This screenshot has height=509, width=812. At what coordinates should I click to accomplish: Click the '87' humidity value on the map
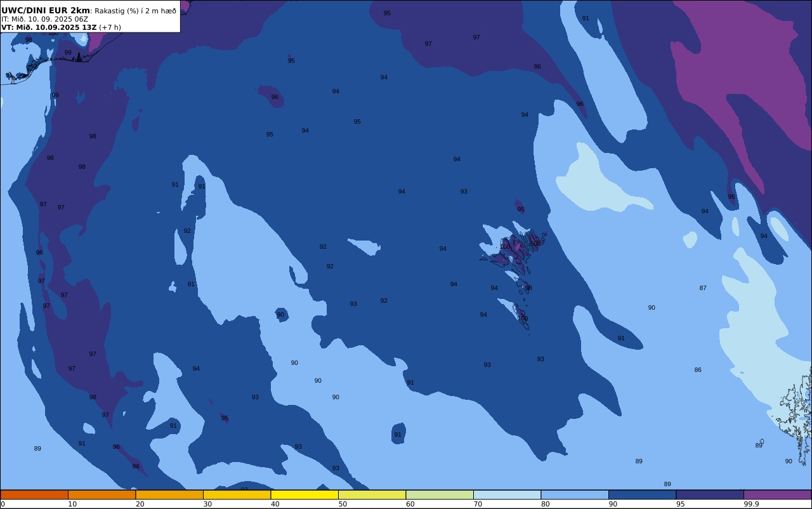tap(703, 288)
